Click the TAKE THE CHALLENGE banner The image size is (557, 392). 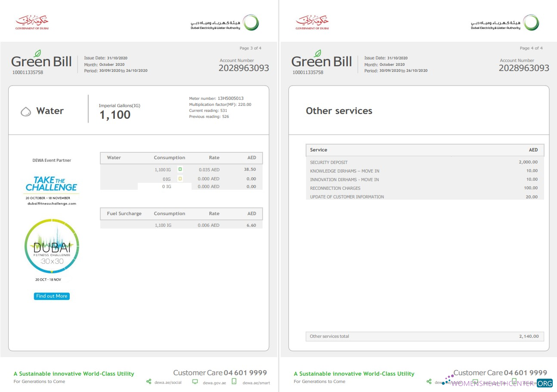[x=51, y=183]
